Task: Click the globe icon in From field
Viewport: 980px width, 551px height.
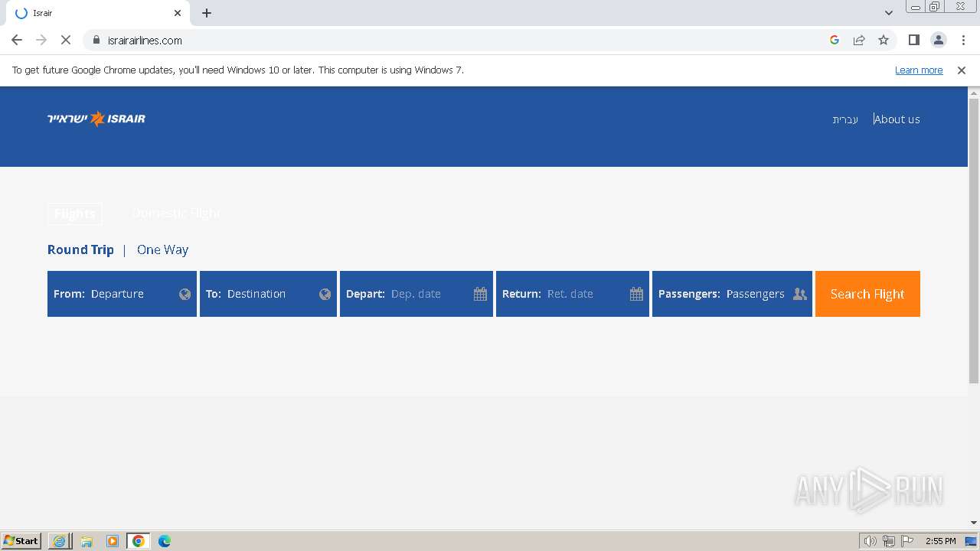Action: [x=185, y=294]
